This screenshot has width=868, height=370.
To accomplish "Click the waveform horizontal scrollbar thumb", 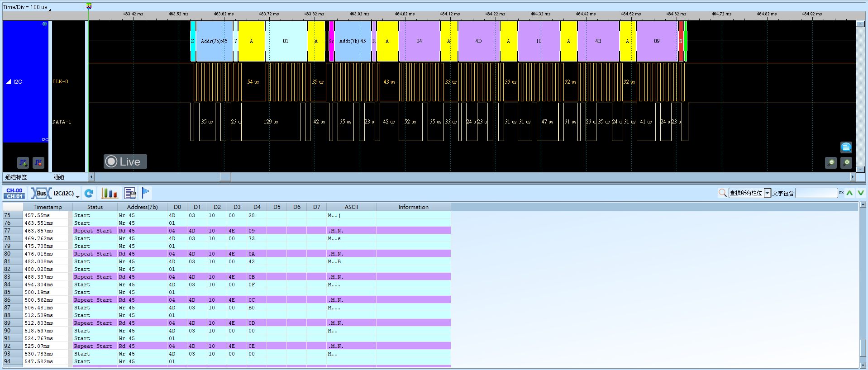I will (x=225, y=177).
